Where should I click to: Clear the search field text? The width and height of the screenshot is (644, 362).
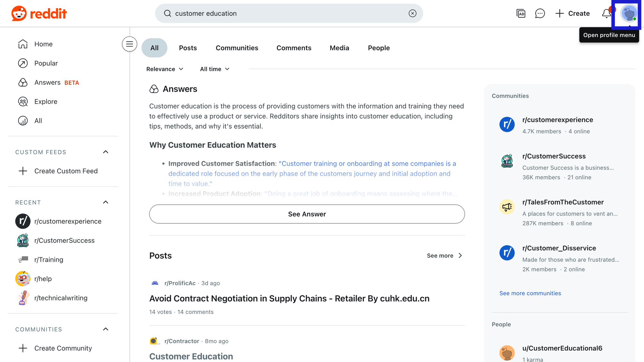point(412,14)
